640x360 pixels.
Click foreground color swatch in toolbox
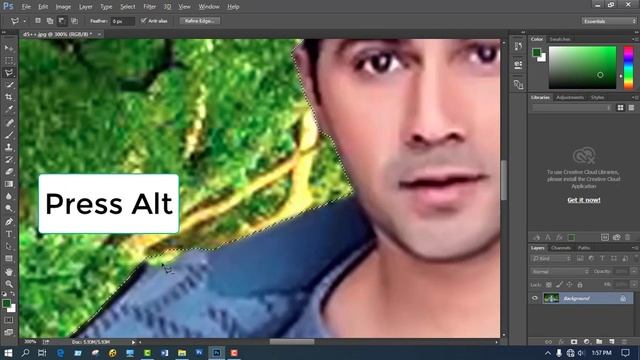click(7, 304)
